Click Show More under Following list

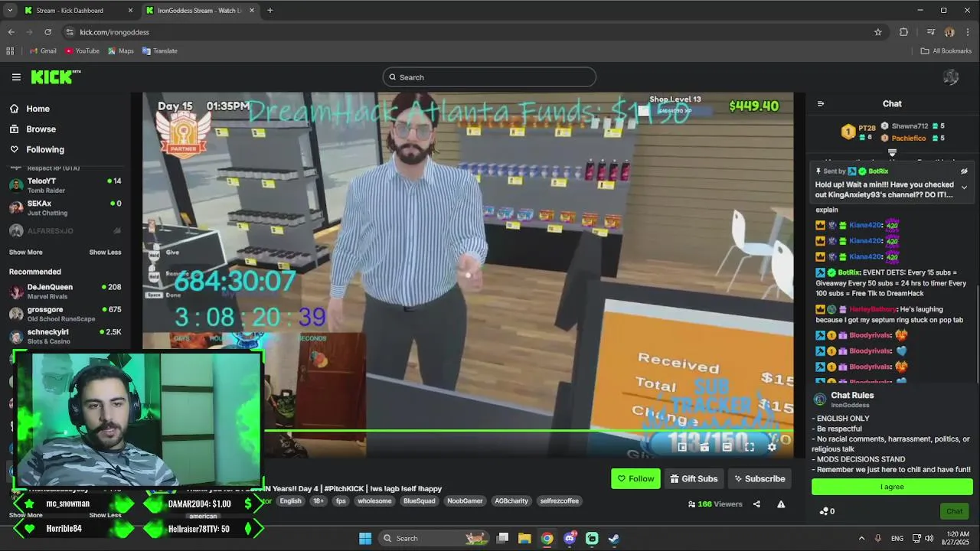click(x=25, y=253)
